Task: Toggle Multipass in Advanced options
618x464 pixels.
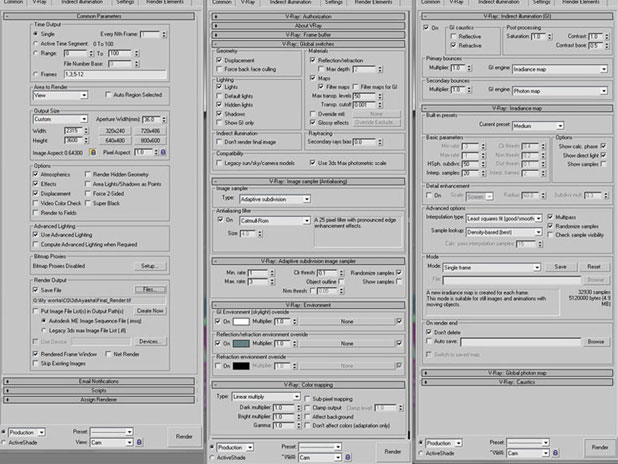Action: coord(550,217)
